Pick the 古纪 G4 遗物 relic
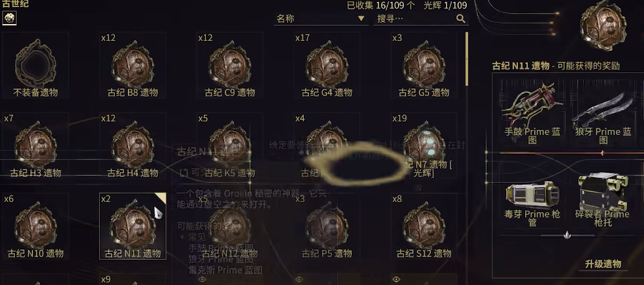Screen dimensions: 644x285 click(x=327, y=66)
